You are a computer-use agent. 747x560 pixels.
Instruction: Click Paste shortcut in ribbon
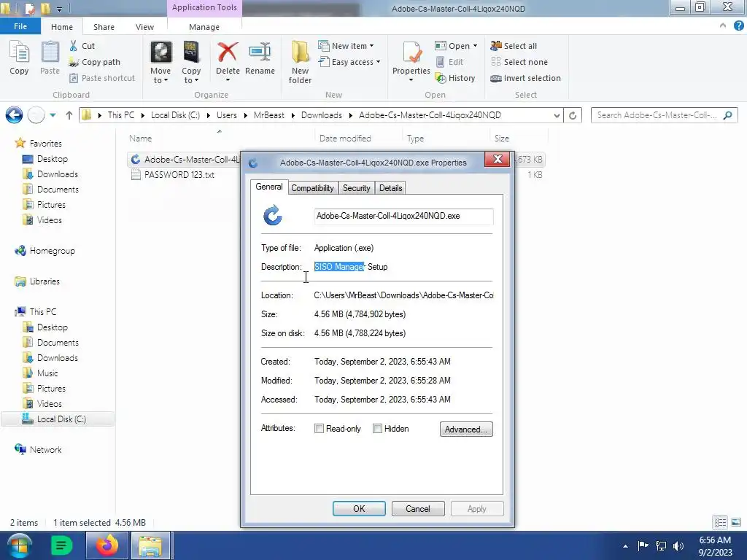(x=102, y=78)
